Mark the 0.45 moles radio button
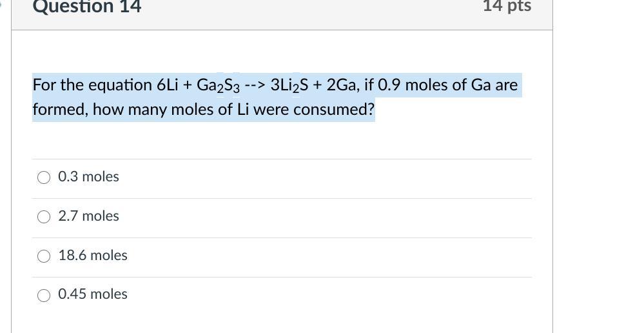This screenshot has height=333, width=644. coord(44,295)
